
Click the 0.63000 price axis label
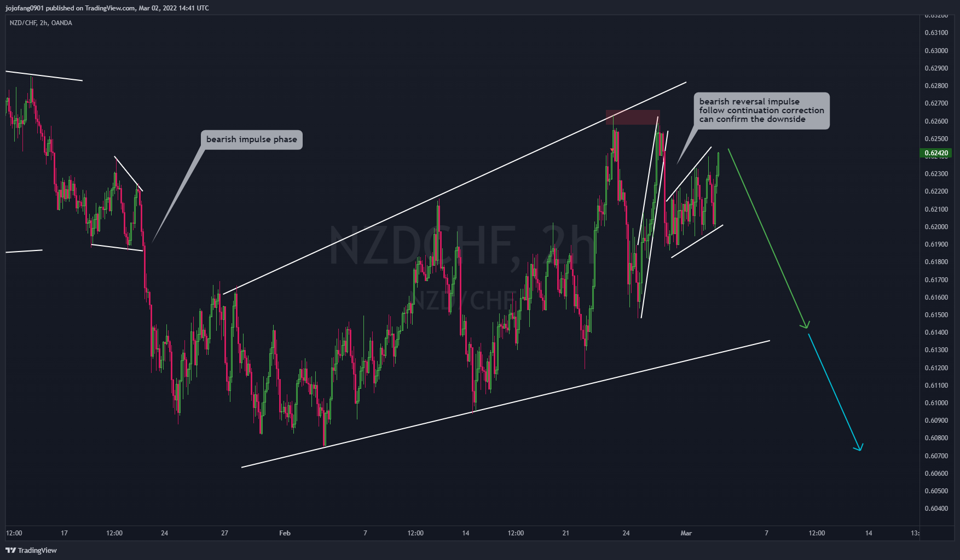[x=936, y=51]
